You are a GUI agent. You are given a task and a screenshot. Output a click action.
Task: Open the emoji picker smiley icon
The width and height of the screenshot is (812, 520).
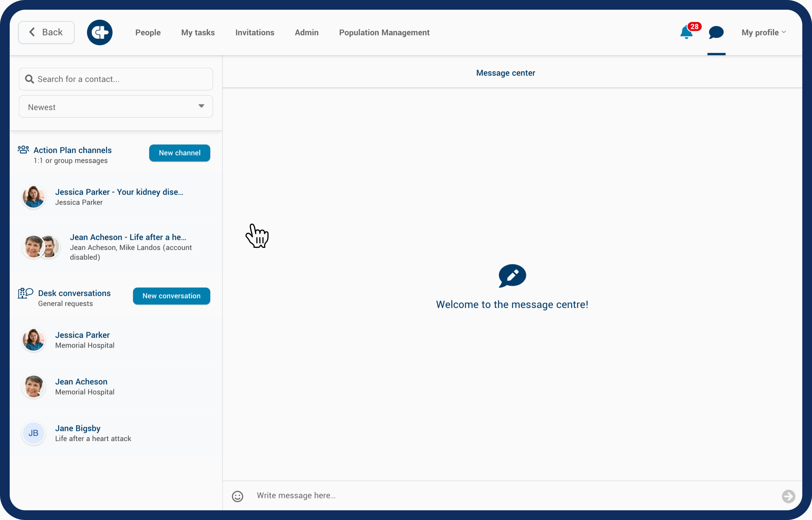click(x=237, y=496)
